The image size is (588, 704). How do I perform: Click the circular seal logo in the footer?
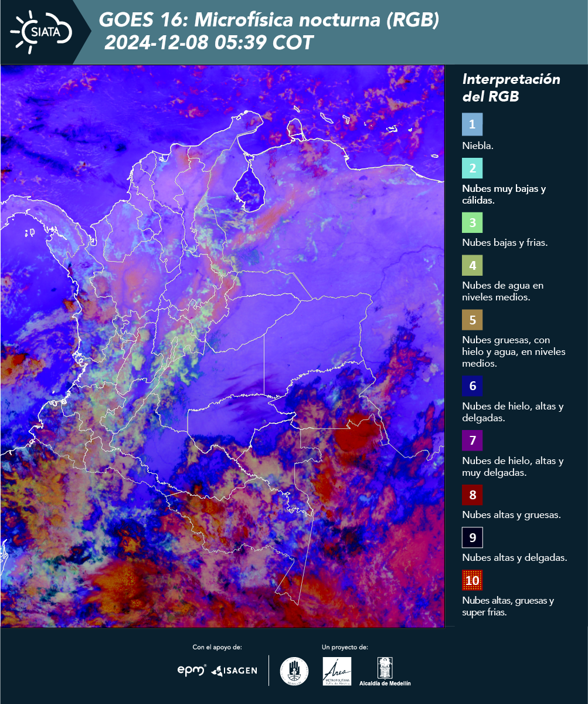click(294, 671)
